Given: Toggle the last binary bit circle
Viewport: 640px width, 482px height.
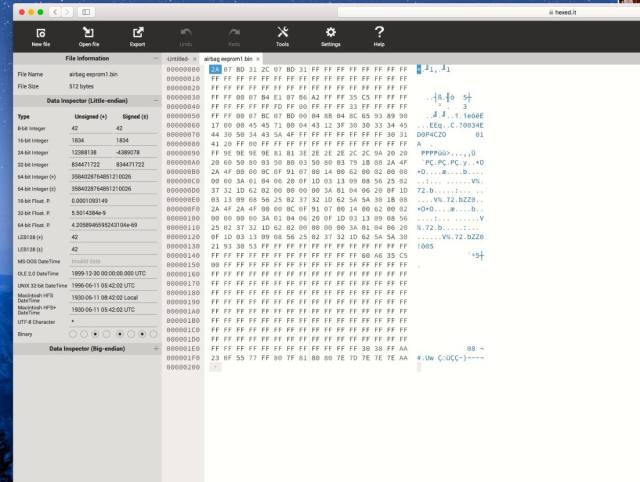Looking at the screenshot, I should [153, 334].
